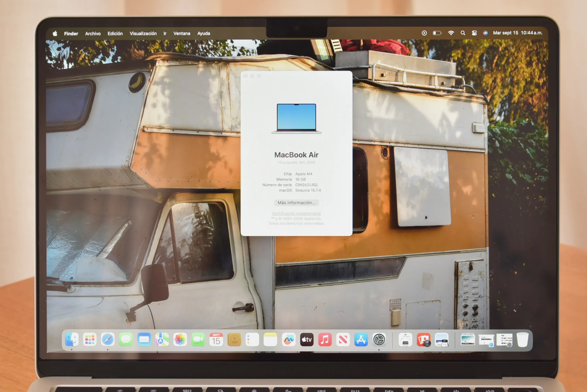Open the Apple TV app in the Dock

coord(307,339)
